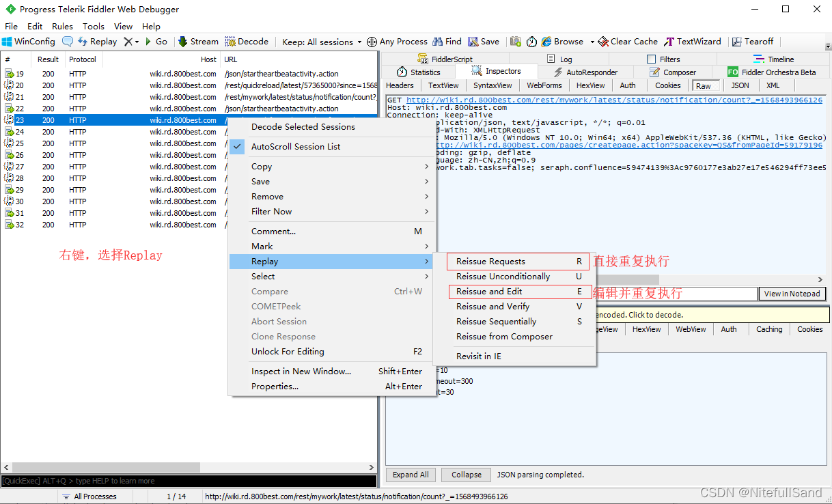832x504 pixels.
Task: Expand the Select submenu
Action: (x=331, y=277)
